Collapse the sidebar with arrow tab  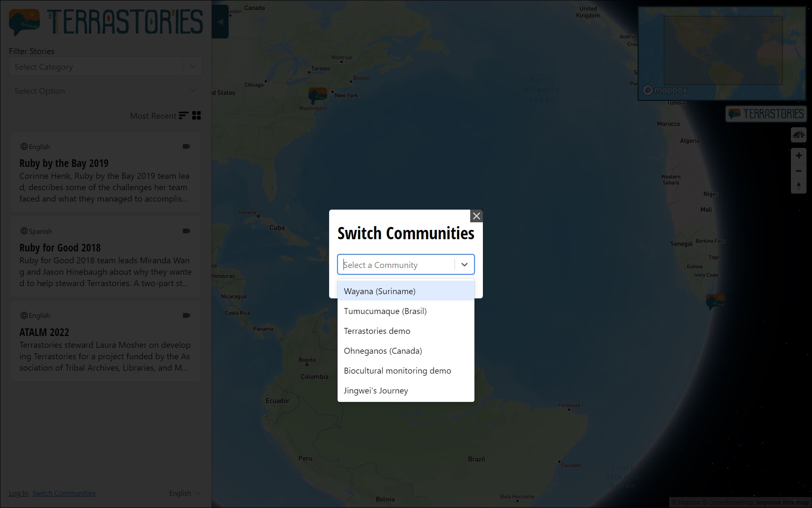[x=220, y=22]
